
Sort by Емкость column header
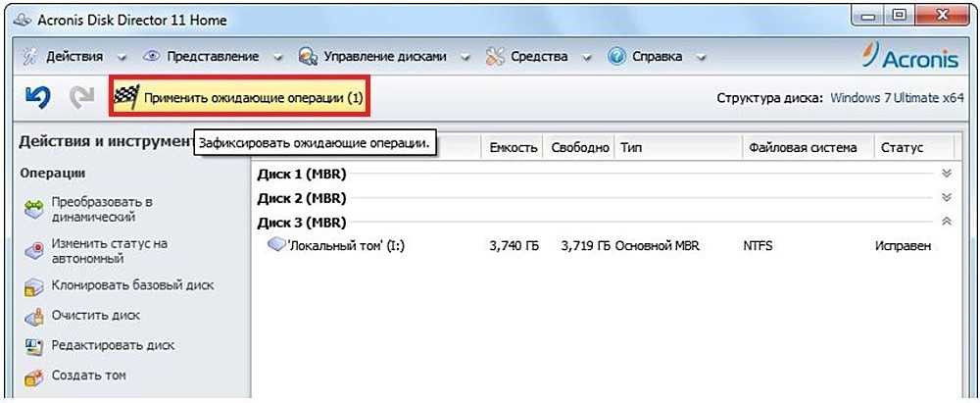[x=514, y=148]
